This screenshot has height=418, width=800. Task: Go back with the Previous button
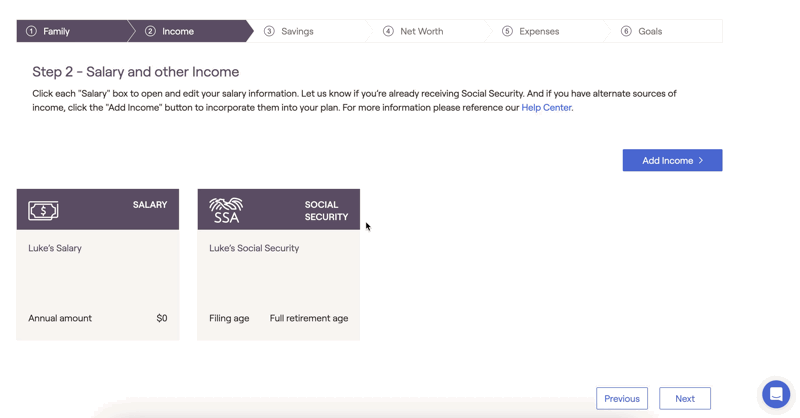[x=622, y=399]
